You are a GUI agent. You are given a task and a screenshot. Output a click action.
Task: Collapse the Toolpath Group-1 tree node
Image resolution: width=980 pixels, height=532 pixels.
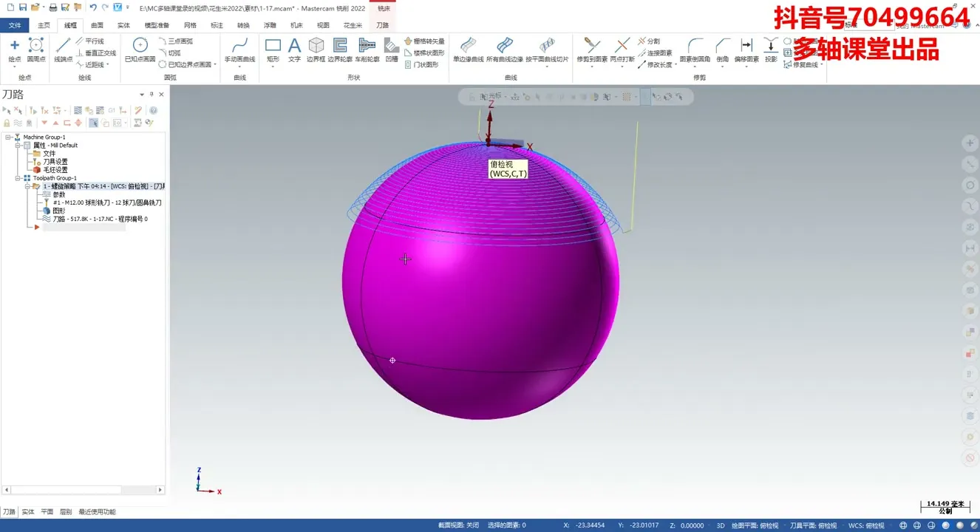(17, 178)
